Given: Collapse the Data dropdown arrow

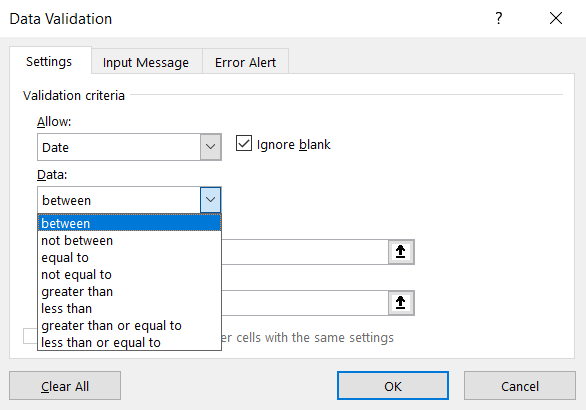Looking at the screenshot, I should [210, 200].
